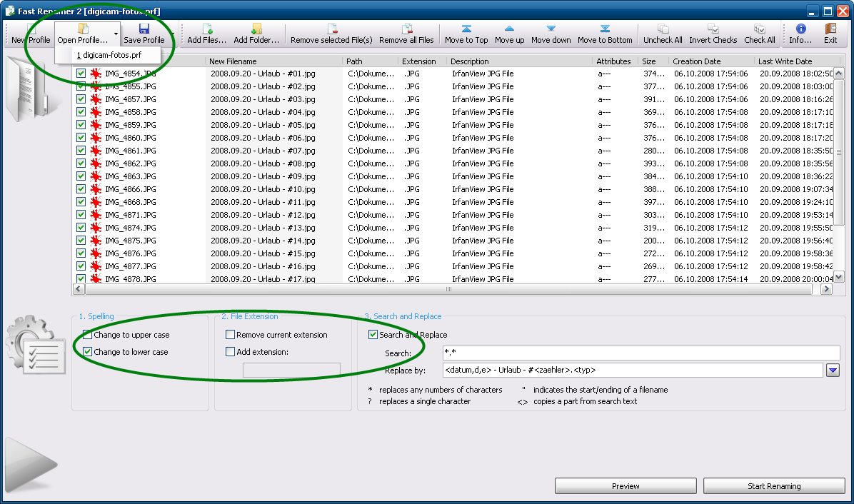This screenshot has height=504, width=854.
Task: Select digicam-fotos.prf from the profile menu
Action: coord(109,55)
